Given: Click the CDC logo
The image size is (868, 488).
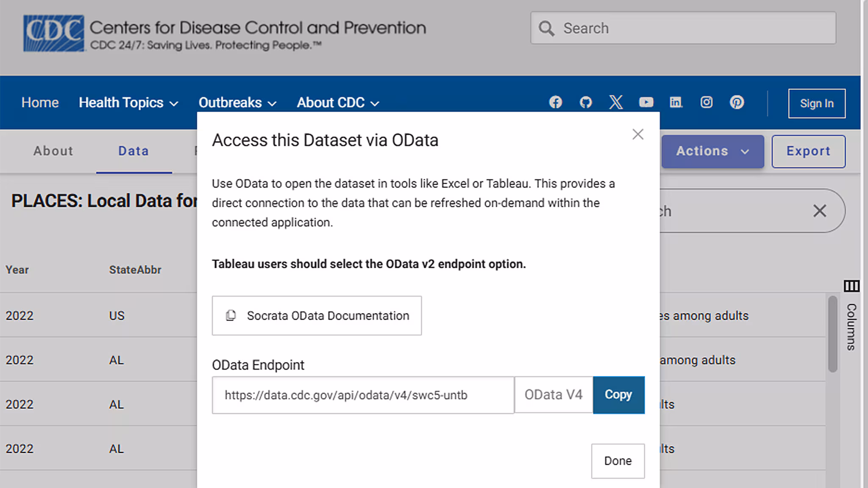Looking at the screenshot, I should tap(54, 33).
